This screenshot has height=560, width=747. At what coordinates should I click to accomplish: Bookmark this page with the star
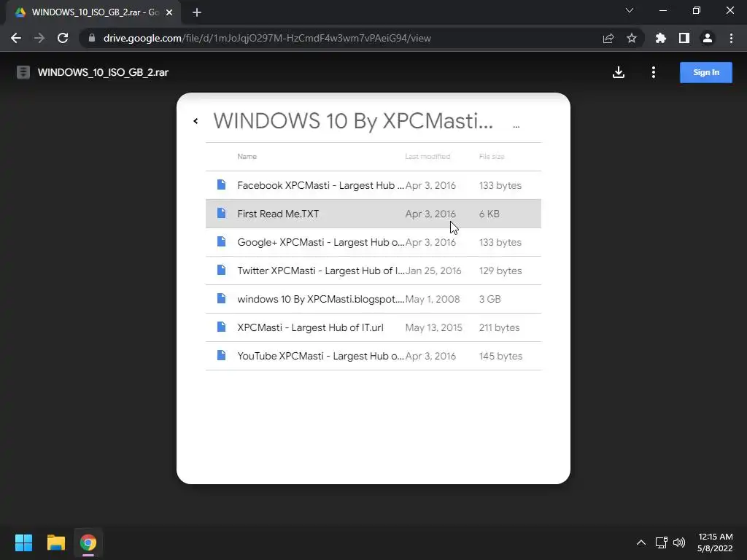pos(632,38)
